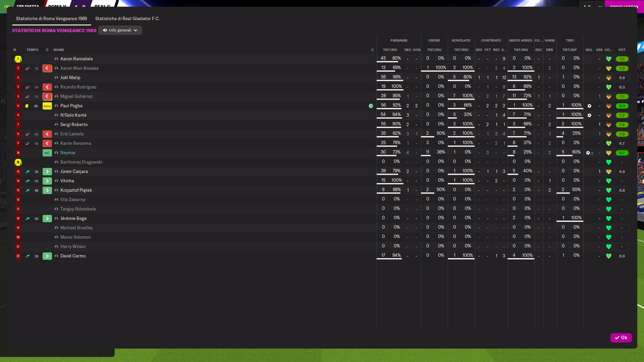Click the substituted-off arrow for Aaron Wan-Bissaka
Image resolution: width=644 pixels, height=362 pixels.
[47, 68]
